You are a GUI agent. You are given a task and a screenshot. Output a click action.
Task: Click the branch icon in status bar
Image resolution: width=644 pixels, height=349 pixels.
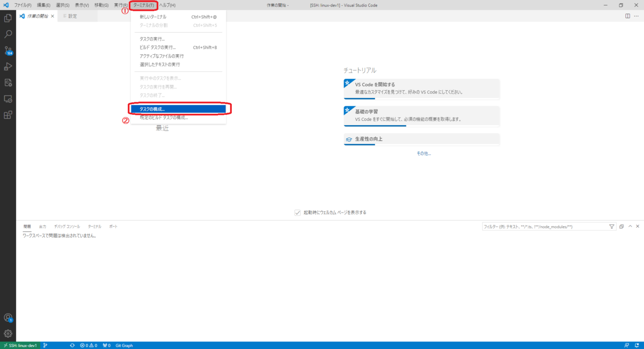[45, 345]
